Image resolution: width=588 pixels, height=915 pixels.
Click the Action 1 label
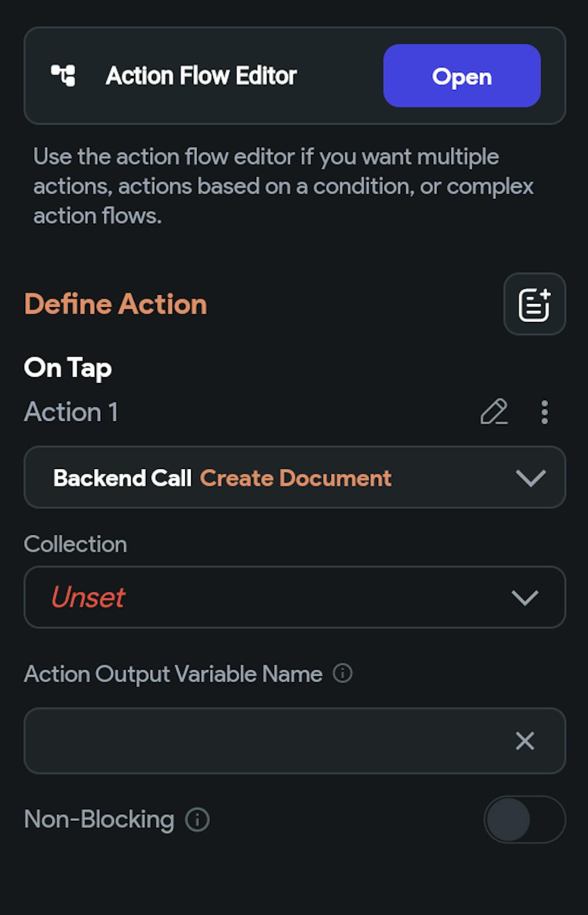pyautogui.click(x=71, y=412)
